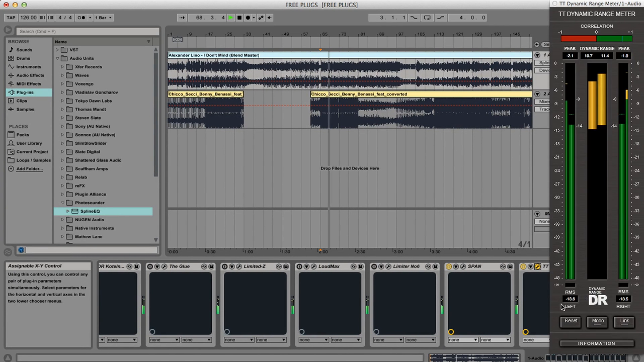Image resolution: width=644 pixels, height=362 pixels.
Task: Select Audio Effects in the browser sidebar
Action: click(x=30, y=75)
